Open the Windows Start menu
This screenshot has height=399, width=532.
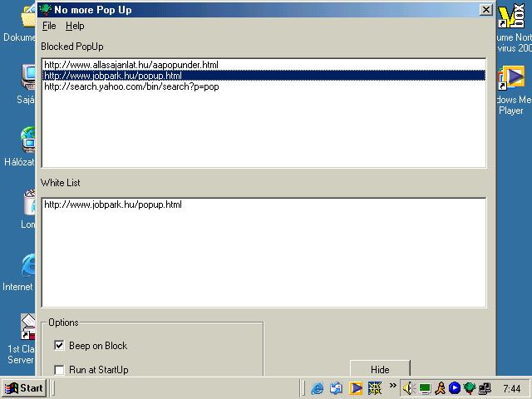[x=23, y=388]
